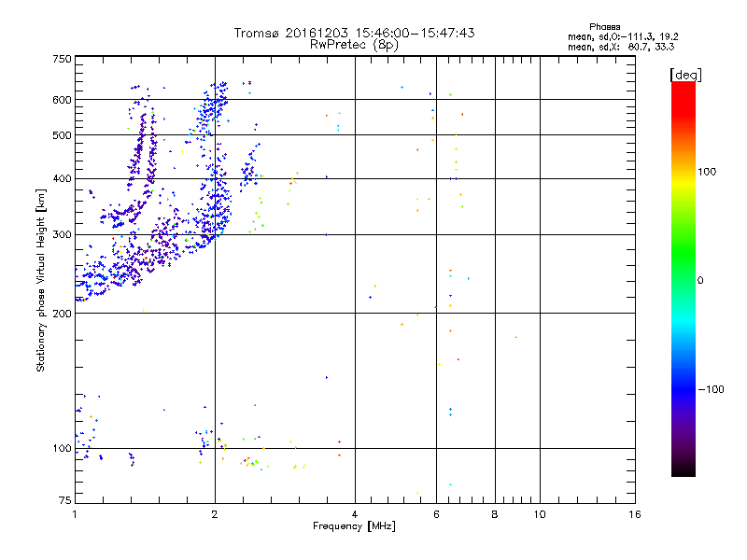Click the plot title "Tromsø 20161203 15:46:00-15:47:43"

coord(354,33)
